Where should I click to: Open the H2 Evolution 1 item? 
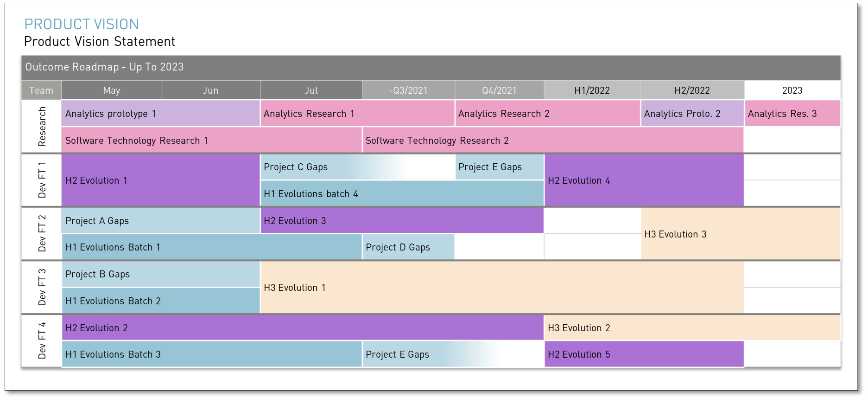tap(160, 180)
